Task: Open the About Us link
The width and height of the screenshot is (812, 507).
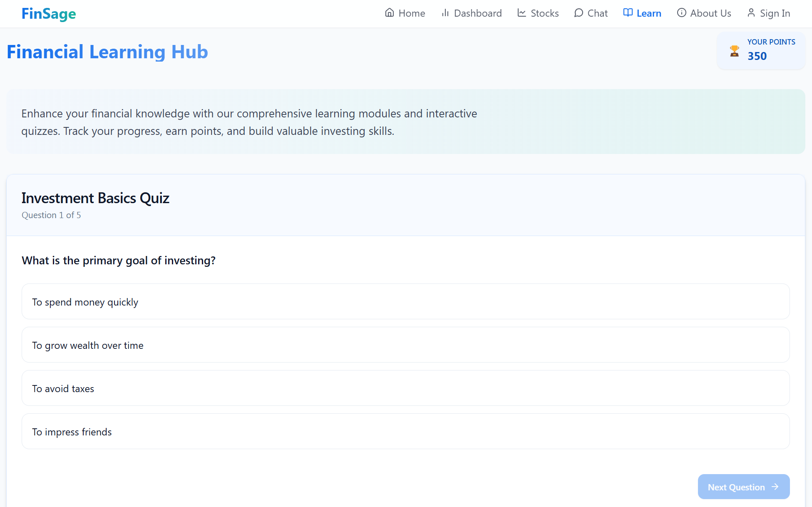Action: (710, 13)
